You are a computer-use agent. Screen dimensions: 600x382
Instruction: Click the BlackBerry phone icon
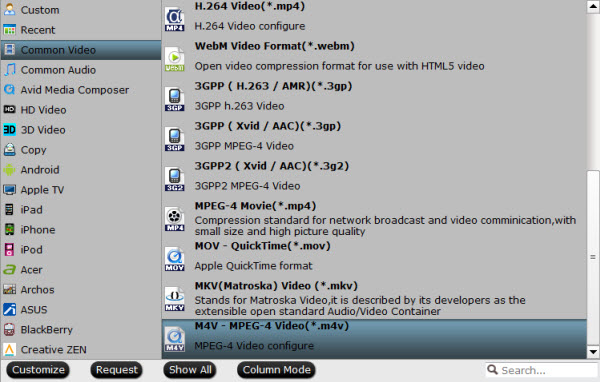[x=10, y=329]
